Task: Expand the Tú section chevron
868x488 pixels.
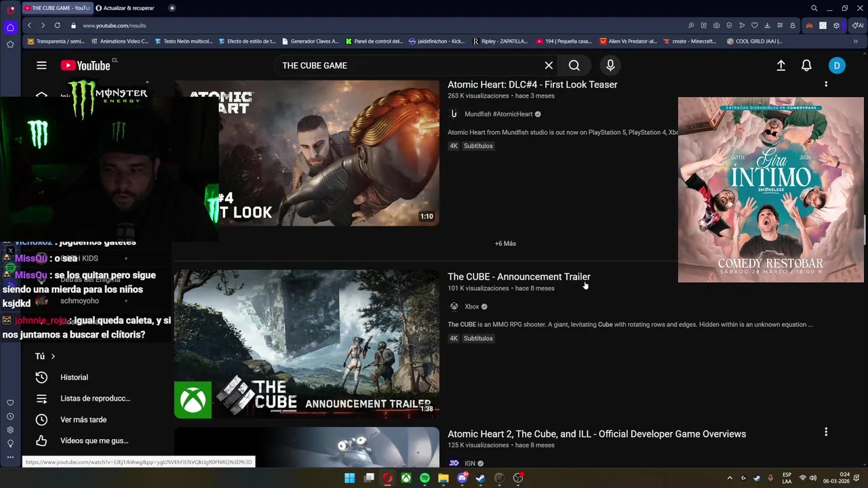Action: (x=53, y=357)
